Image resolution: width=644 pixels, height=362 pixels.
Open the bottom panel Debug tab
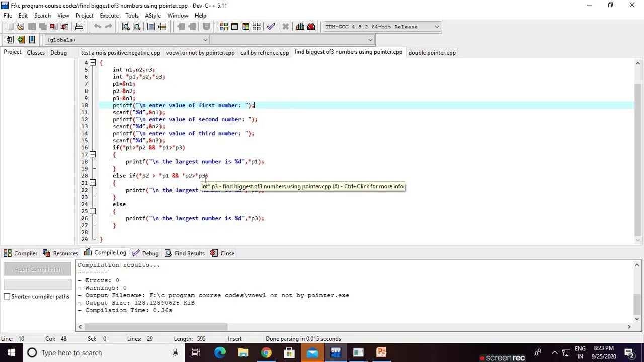point(145,253)
